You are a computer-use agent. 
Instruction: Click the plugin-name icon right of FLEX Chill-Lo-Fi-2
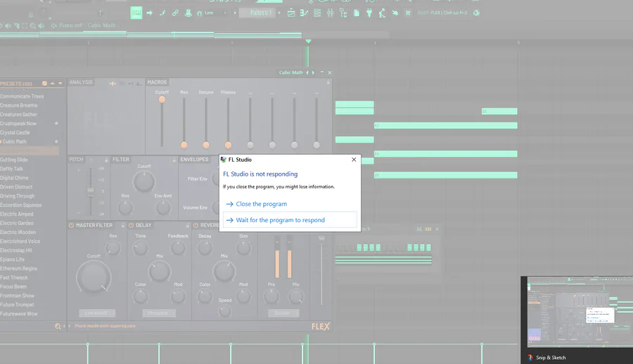pos(476,13)
